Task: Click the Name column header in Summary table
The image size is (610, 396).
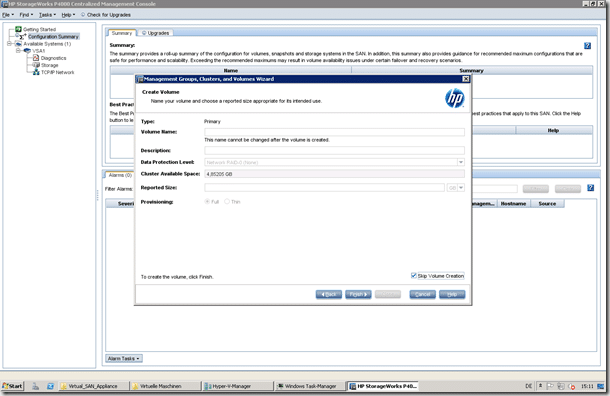Action: [x=231, y=70]
